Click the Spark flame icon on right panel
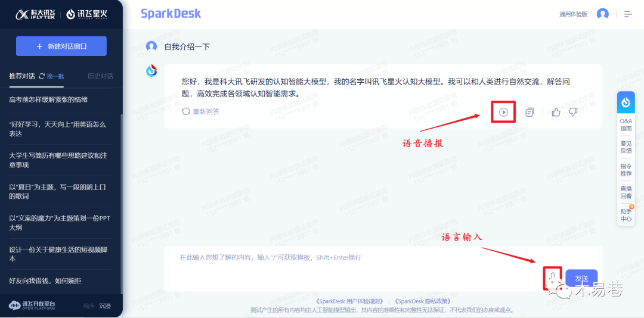The image size is (644, 318). click(x=626, y=102)
